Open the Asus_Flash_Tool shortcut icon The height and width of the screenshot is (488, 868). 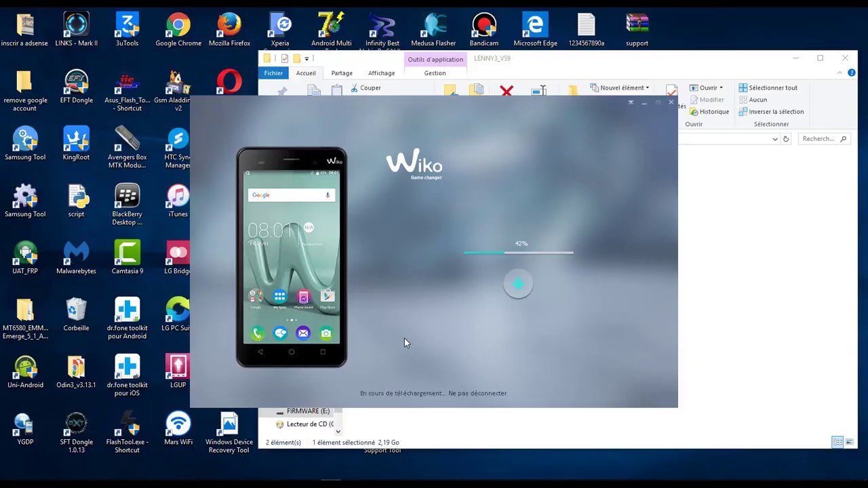pos(127,90)
